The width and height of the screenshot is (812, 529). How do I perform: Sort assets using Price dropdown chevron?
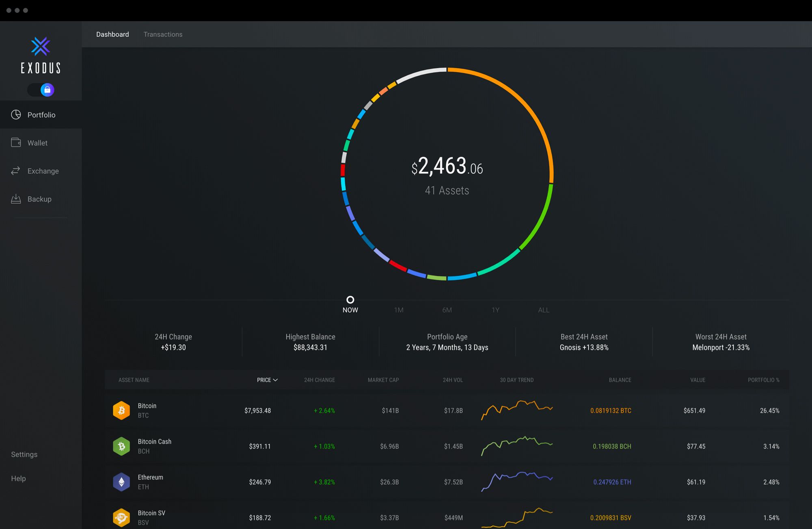tap(275, 380)
